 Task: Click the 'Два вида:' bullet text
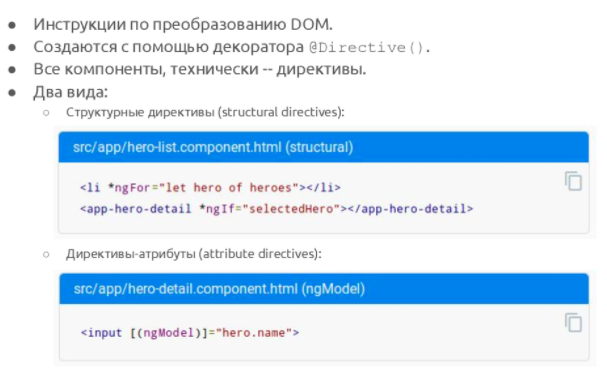(70, 92)
